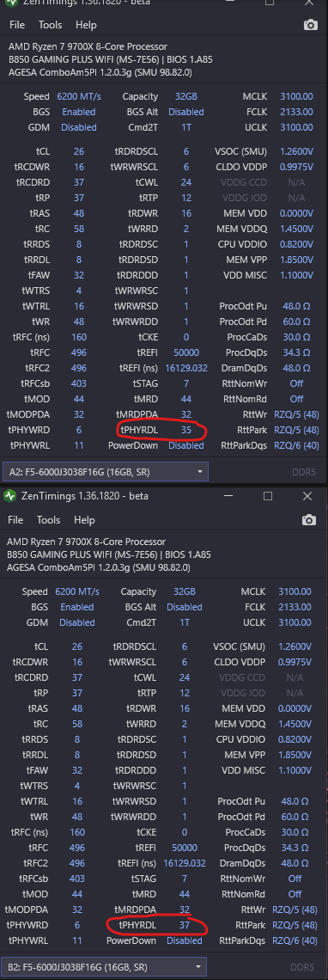Click tCL value 26 in A2 window
Viewport: 328px width, 980px height.
pos(79,151)
